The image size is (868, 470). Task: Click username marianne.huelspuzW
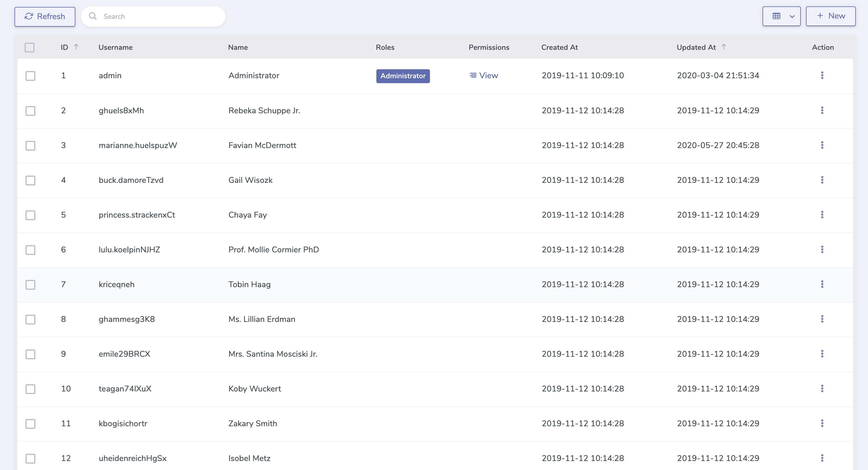point(138,145)
